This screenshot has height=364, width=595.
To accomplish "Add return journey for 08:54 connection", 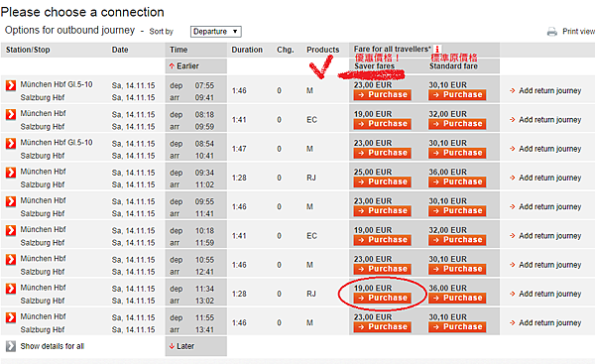I will pos(545,149).
